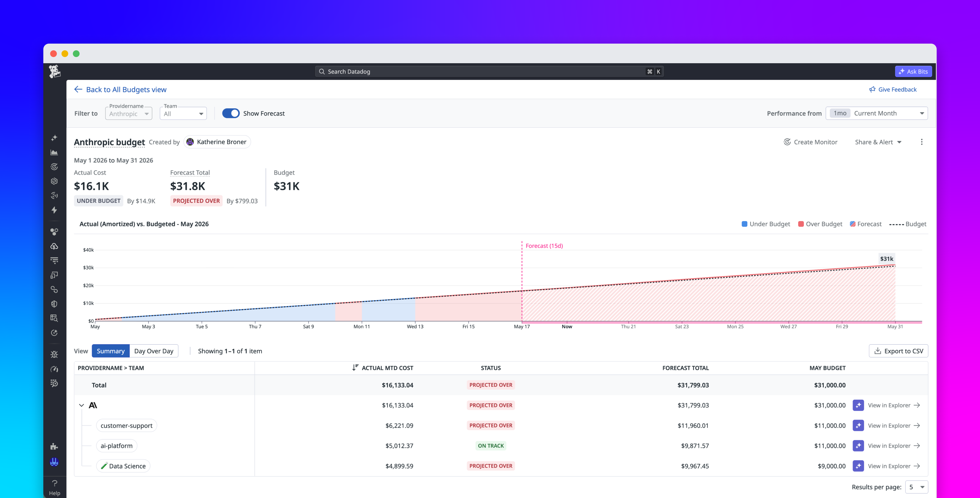980x498 pixels.
Task: Open the Team filter dropdown
Action: tap(183, 114)
